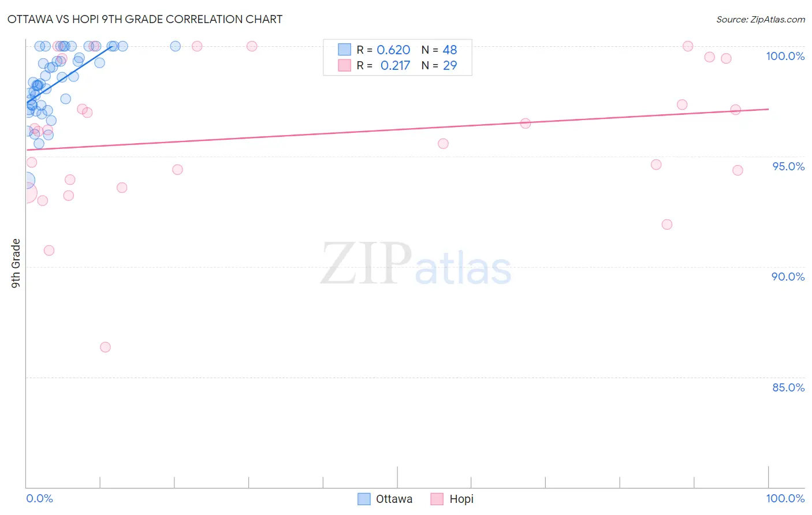Click the N = 48 value in legend
Image resolution: width=812 pixels, height=515 pixels.
439,50
